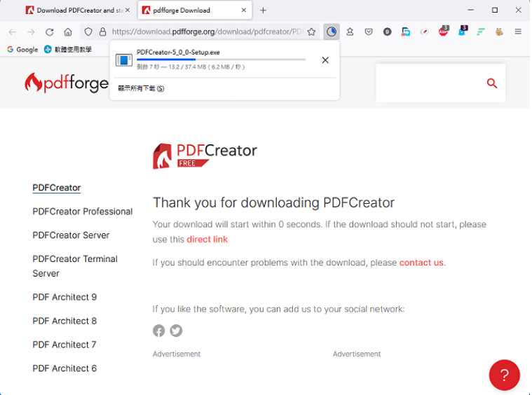The width and height of the screenshot is (532, 395).
Task: Click the PDFCreator-5_0_0-Setup.exe filename
Action: tap(178, 53)
